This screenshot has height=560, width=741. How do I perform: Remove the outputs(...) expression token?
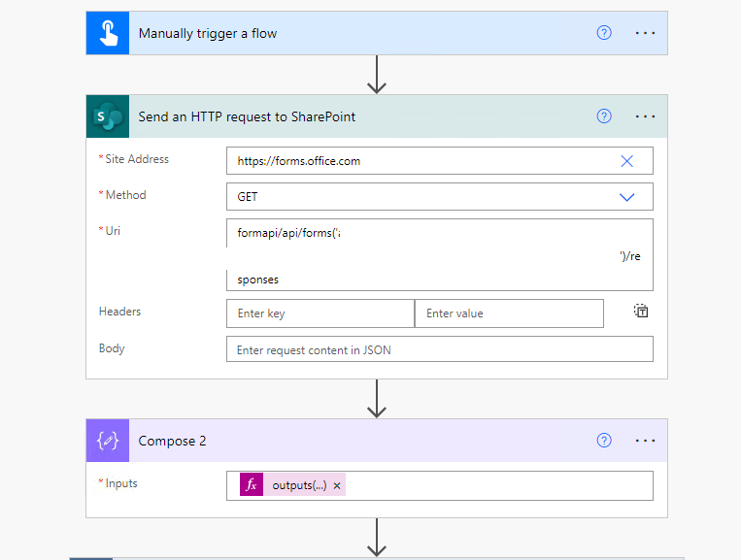(337, 486)
